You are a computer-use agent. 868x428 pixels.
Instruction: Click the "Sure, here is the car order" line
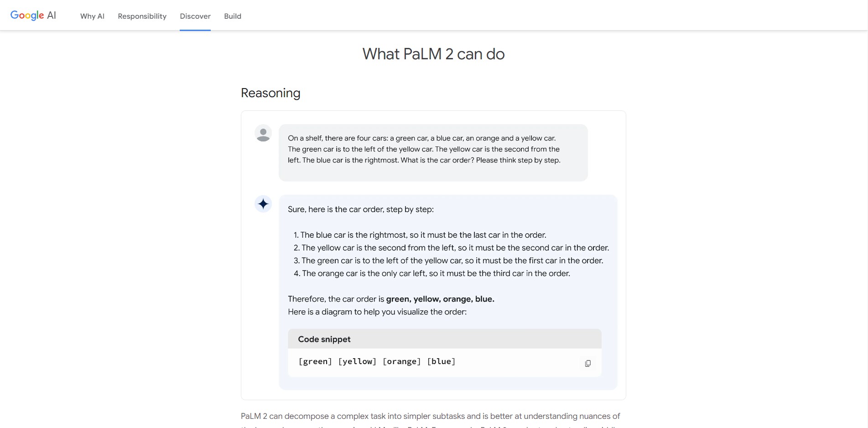[361, 209]
